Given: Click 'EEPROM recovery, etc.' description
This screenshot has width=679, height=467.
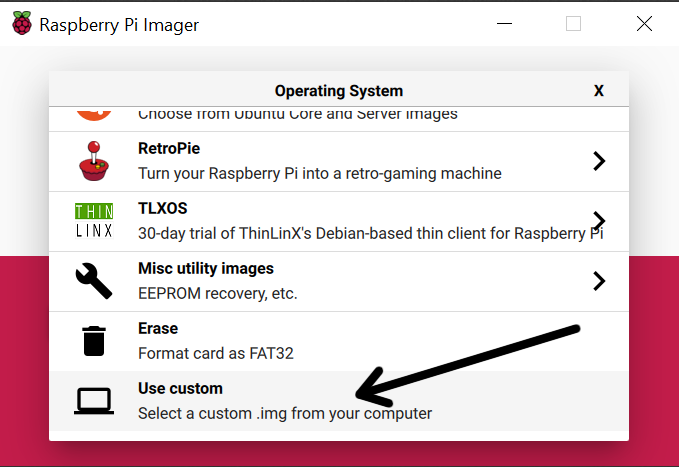Looking at the screenshot, I should tap(218, 294).
